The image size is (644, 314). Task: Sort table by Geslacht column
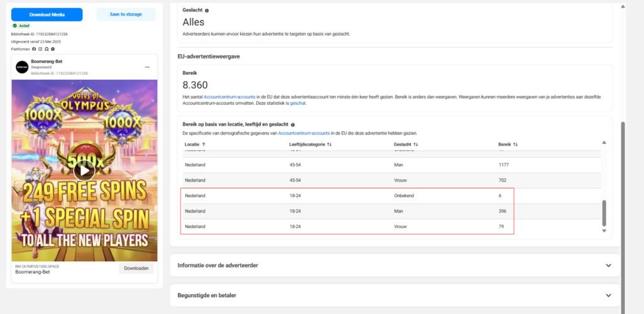point(406,144)
